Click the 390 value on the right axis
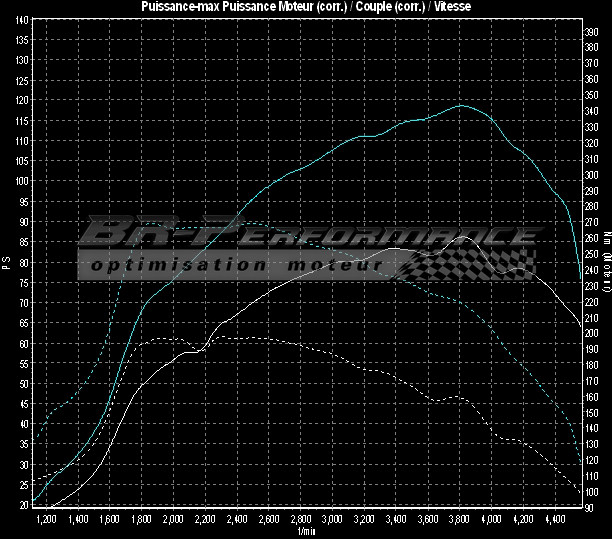This screenshot has height=539, width=612. pos(592,31)
